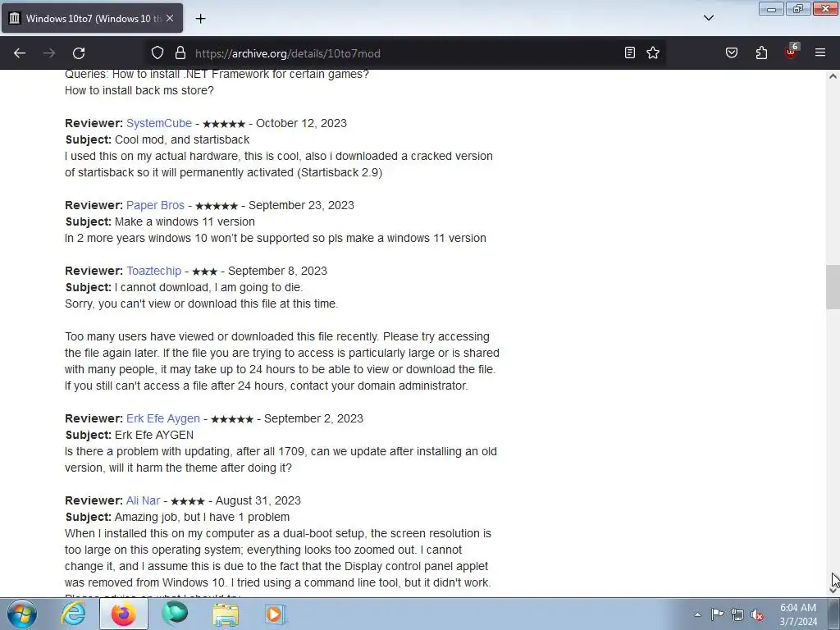Viewport: 840px width, 630px height.
Task: Click 'I cannot download, I am going to die.'
Action: pos(209,287)
